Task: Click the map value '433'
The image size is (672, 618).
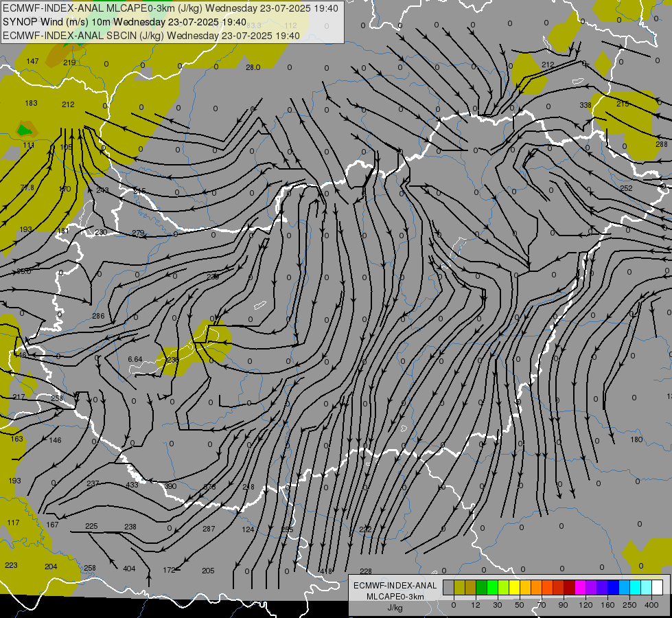Action: 132,485
